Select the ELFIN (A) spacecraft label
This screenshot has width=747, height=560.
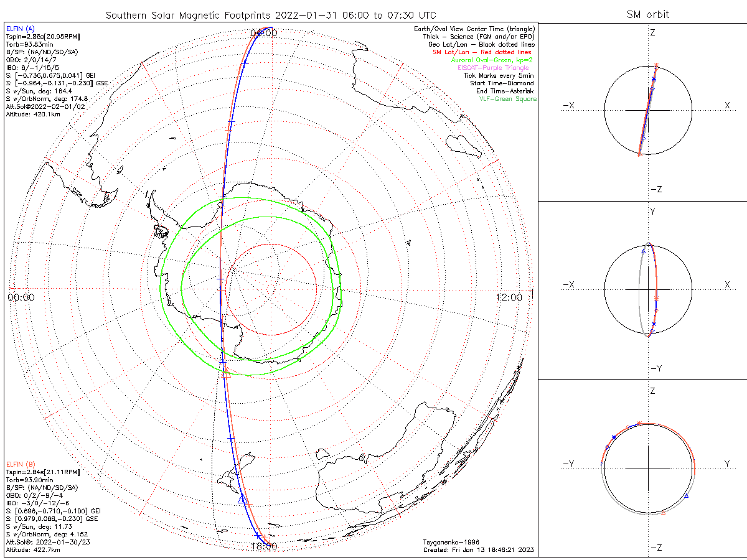tap(20, 29)
